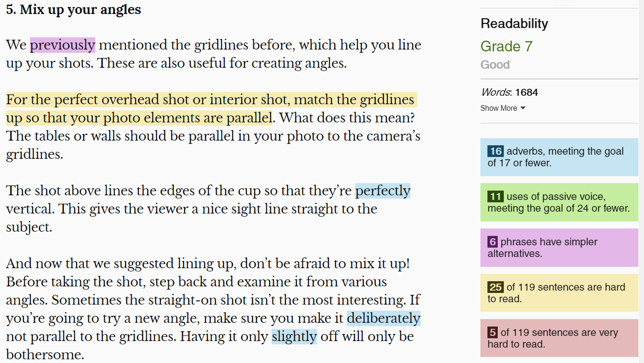The image size is (644, 363).
Task: Click the purple highlighted word "previously"
Action: point(63,45)
